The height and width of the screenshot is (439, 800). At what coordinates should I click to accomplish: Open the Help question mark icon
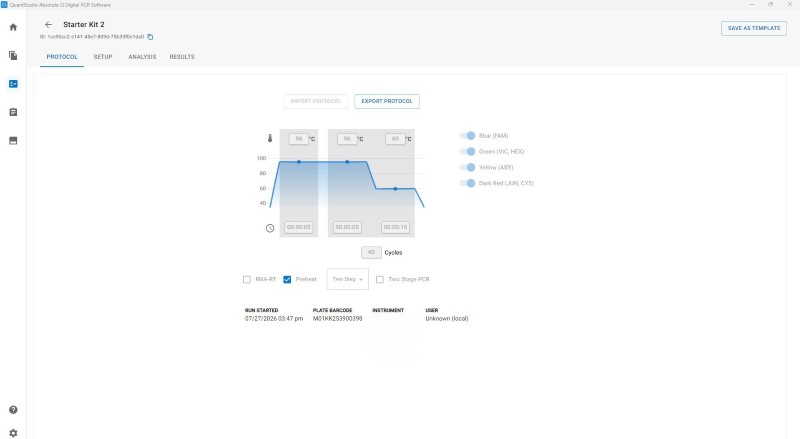[x=13, y=410]
